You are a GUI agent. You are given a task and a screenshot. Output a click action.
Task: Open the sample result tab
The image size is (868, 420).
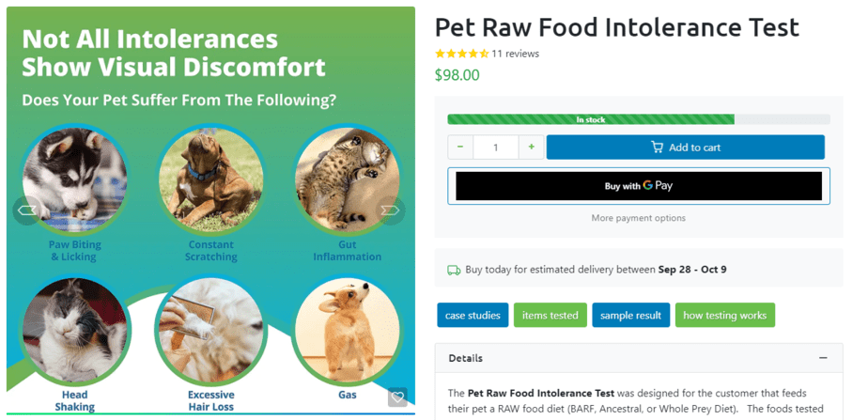tap(630, 316)
